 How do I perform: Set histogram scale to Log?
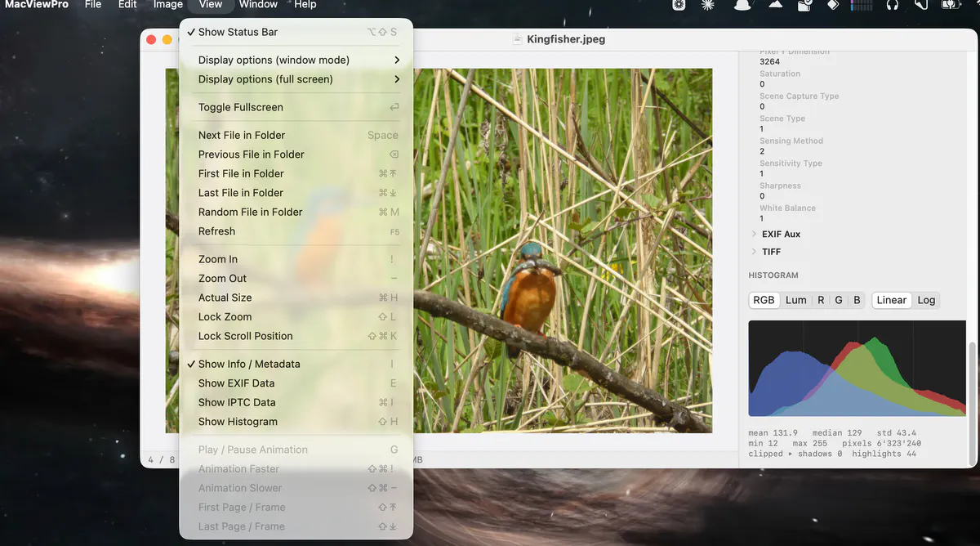tap(926, 300)
